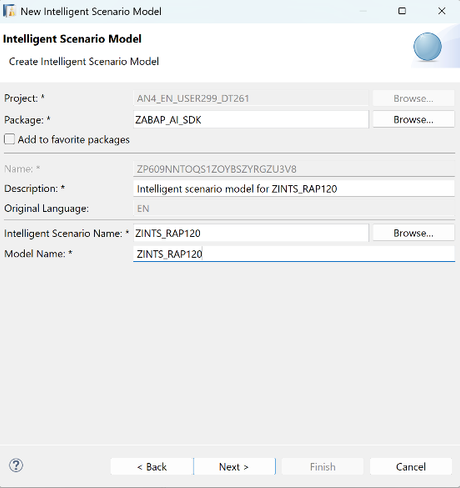Image resolution: width=460 pixels, height=488 pixels.
Task: Cancel the scenario model creation
Action: click(411, 466)
